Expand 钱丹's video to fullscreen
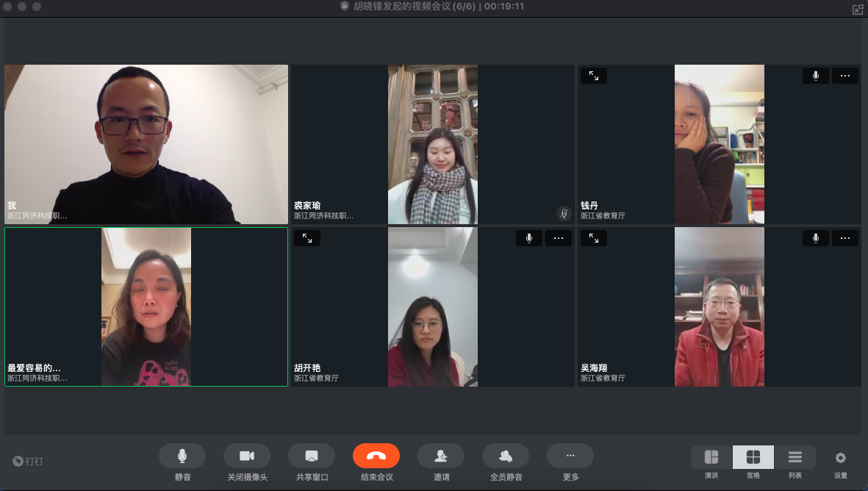 pos(594,76)
